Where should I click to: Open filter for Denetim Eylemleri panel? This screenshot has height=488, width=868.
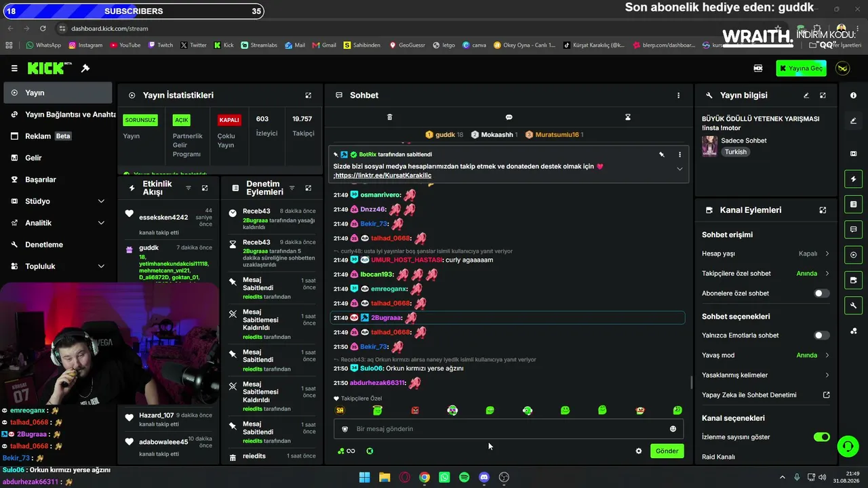(292, 188)
